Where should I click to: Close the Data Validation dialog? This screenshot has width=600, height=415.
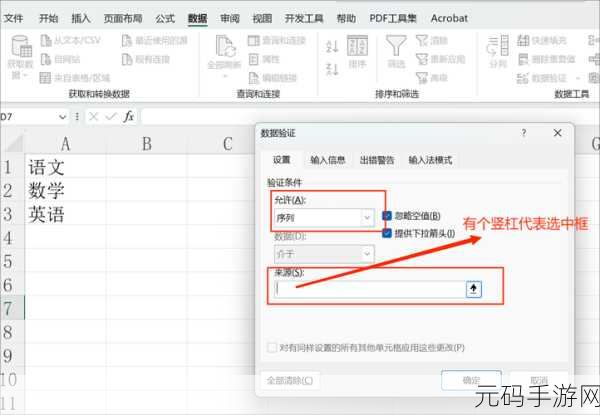558,133
